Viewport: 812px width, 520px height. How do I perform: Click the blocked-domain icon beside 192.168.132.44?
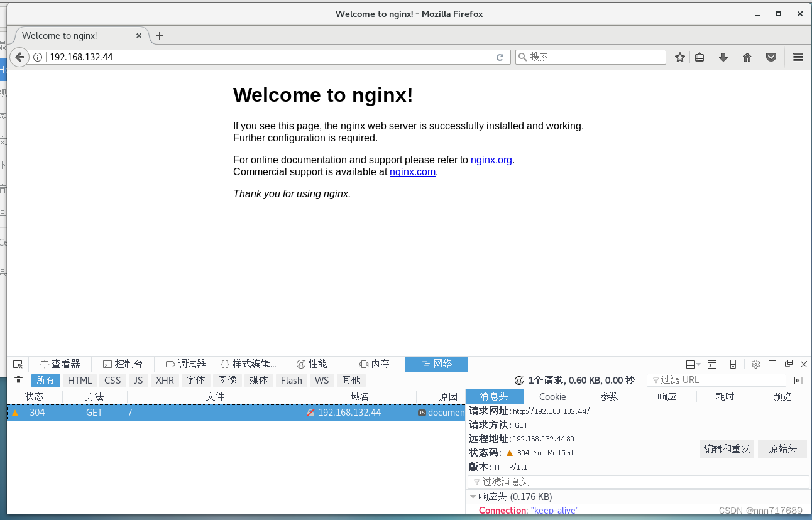pos(310,413)
